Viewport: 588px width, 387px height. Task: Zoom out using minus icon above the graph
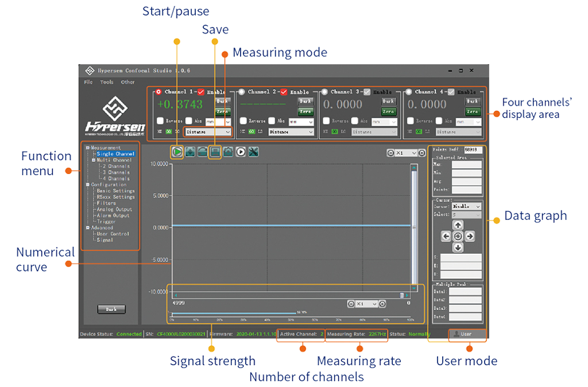pyautogui.click(x=390, y=153)
